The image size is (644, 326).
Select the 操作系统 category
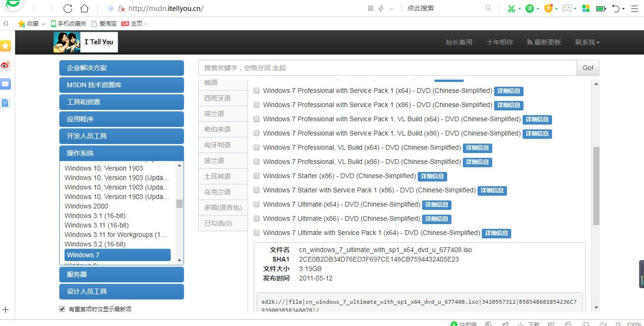coord(121,153)
